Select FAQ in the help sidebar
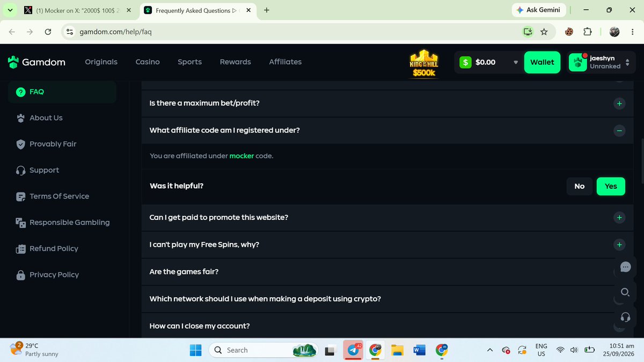Screen dimensions: 644x362 pos(62,92)
